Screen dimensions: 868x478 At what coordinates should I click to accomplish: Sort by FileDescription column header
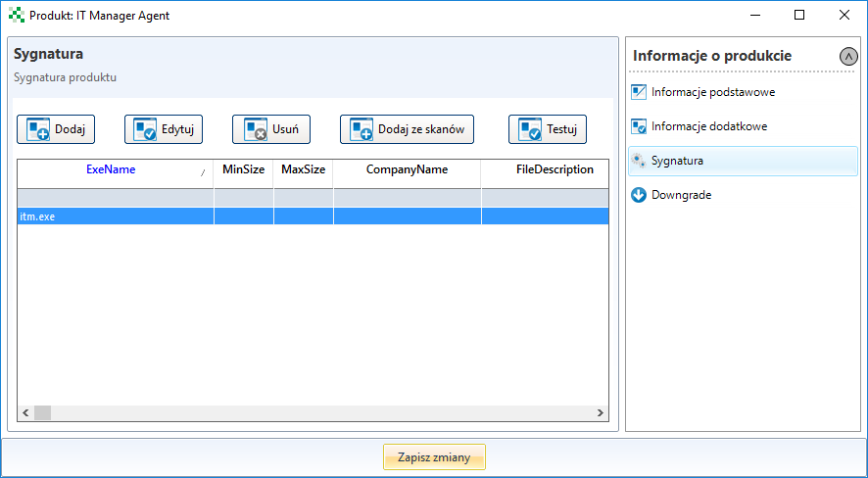[x=545, y=173]
